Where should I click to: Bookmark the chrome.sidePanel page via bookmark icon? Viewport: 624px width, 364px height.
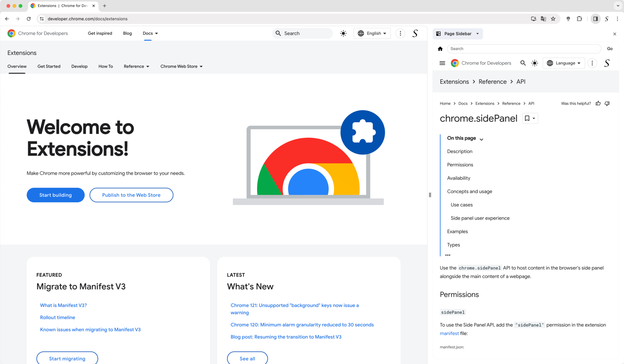click(527, 118)
